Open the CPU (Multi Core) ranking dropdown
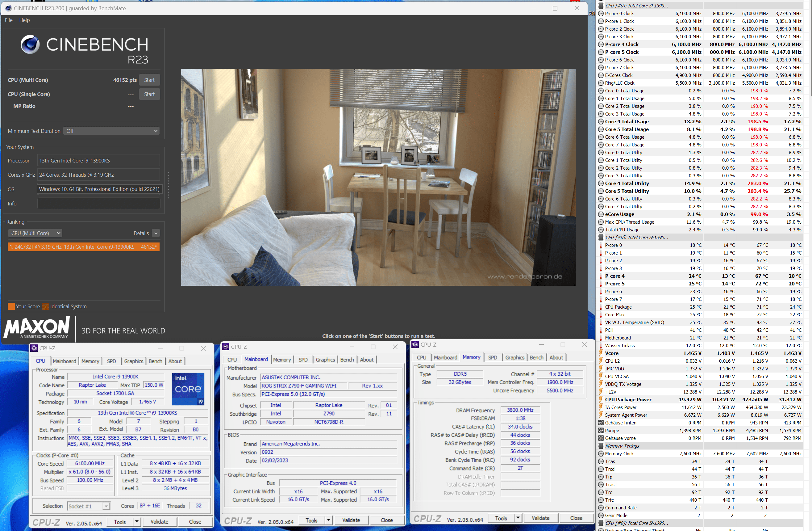The width and height of the screenshot is (812, 531). pos(35,233)
